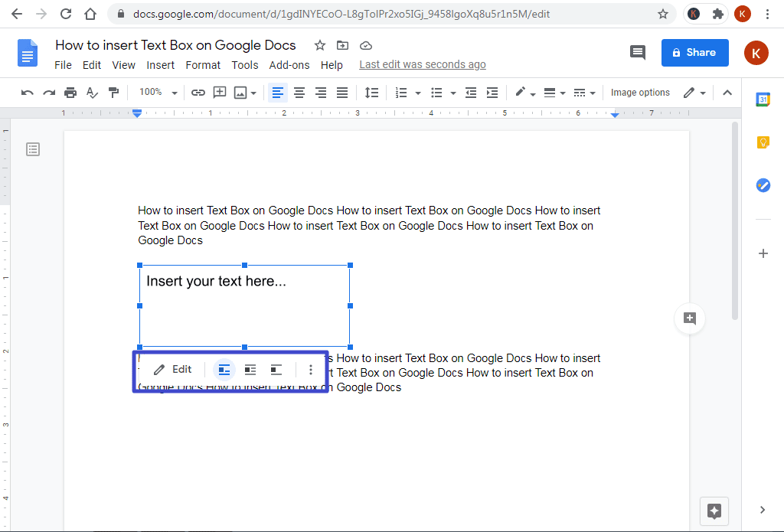
Task: Open Google Calendar in the side panel
Action: 763,99
